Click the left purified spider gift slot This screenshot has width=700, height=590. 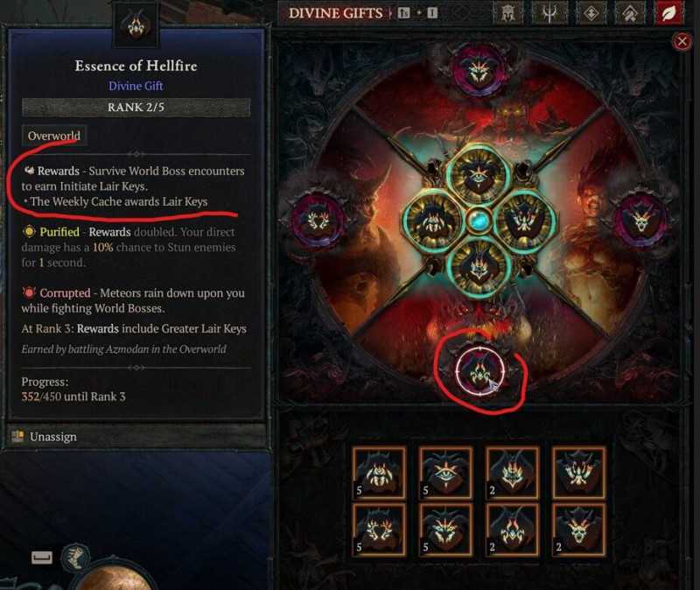click(x=432, y=221)
